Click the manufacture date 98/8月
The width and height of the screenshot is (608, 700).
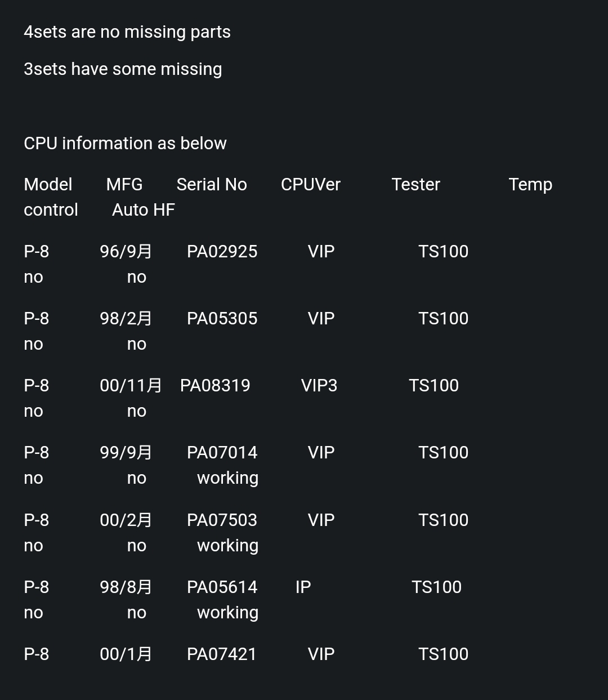click(x=126, y=587)
